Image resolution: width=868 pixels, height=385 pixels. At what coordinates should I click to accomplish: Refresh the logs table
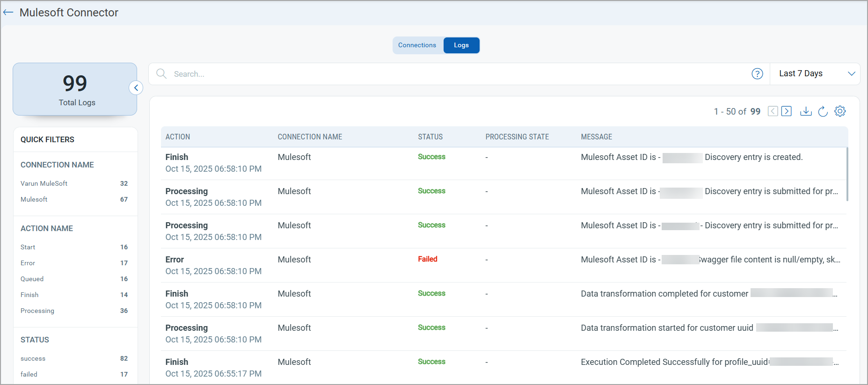click(x=823, y=111)
